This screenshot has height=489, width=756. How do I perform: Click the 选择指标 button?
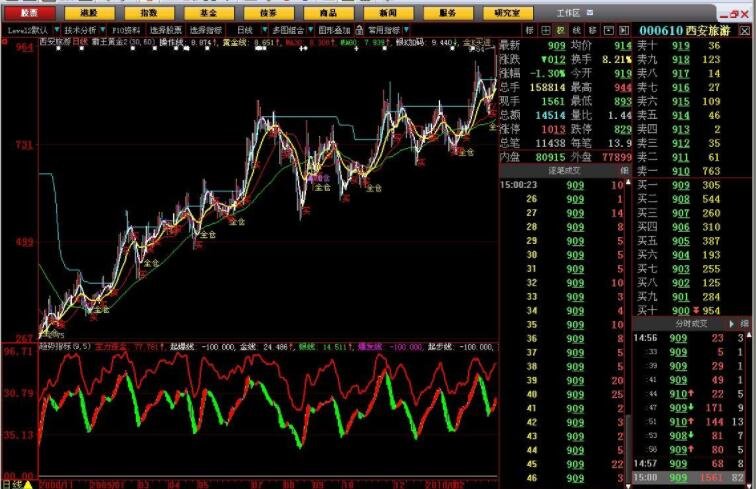point(205,30)
